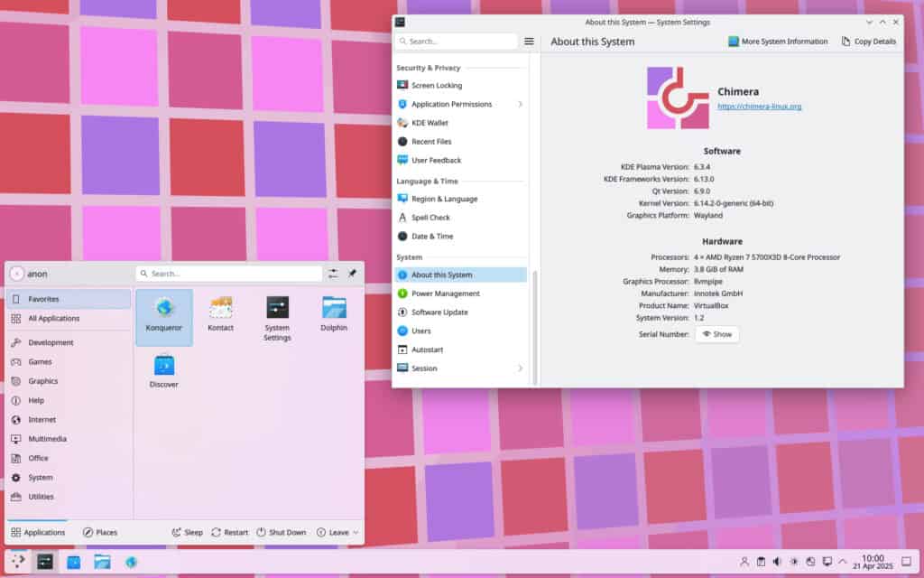
Task: Click the user switcher tray icon
Action: point(744,562)
